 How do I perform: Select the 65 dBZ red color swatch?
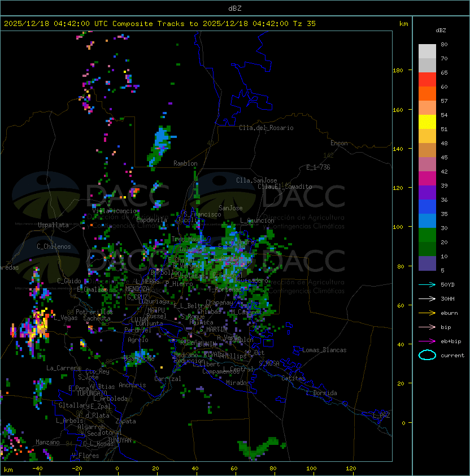pos(427,79)
